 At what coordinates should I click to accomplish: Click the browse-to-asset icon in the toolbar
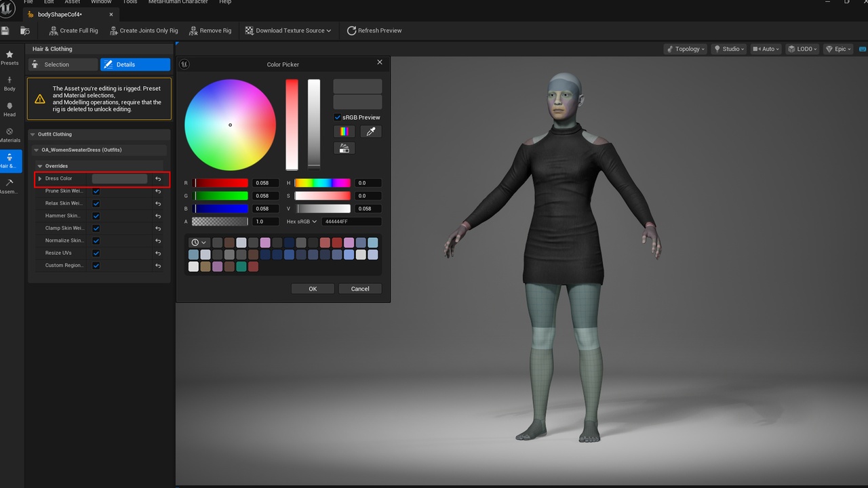pyautogui.click(x=25, y=30)
